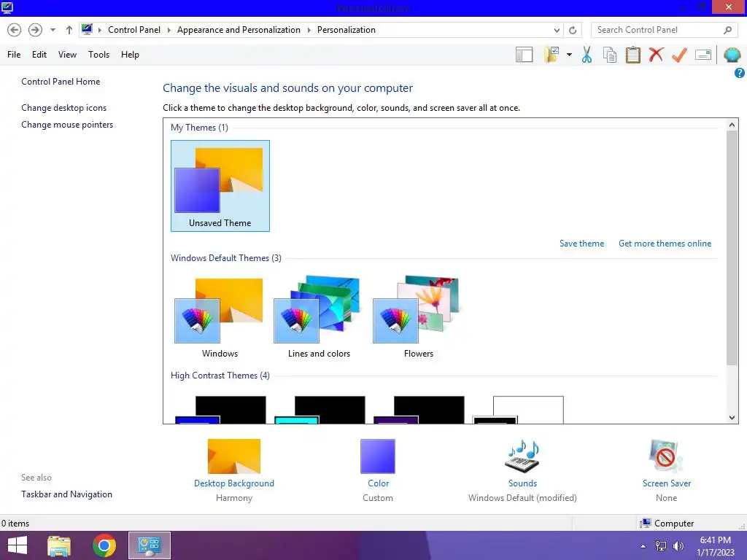Click the Computer status bar entry
Image resolution: width=747 pixels, height=560 pixels.
[x=667, y=524]
